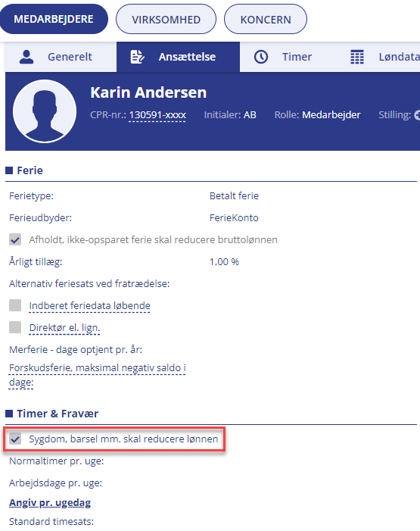Image resolution: width=420 pixels, height=531 pixels.
Task: Open the Angiv pr. ugedag link
Action: 50,502
